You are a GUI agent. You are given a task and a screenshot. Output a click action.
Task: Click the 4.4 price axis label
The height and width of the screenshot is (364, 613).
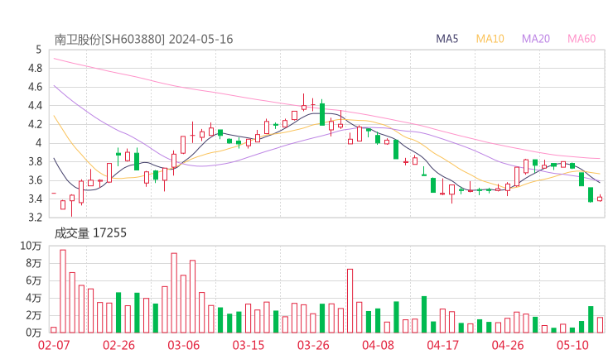[x=35, y=105]
